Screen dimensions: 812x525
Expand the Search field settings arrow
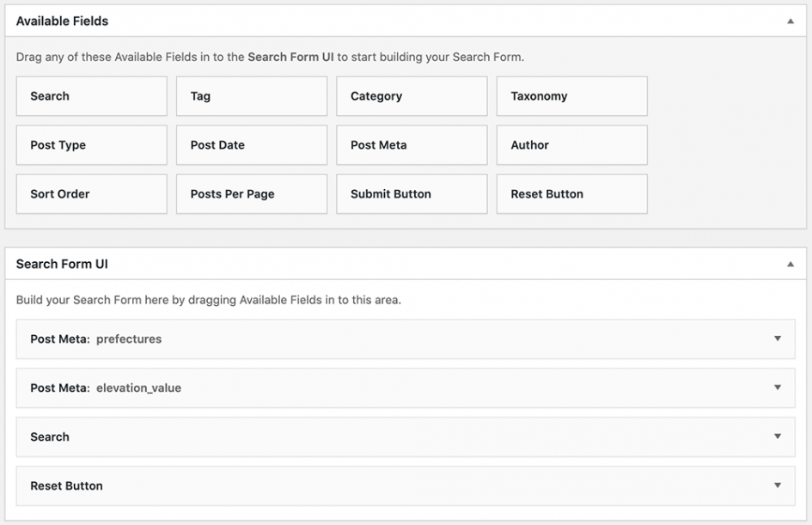778,436
